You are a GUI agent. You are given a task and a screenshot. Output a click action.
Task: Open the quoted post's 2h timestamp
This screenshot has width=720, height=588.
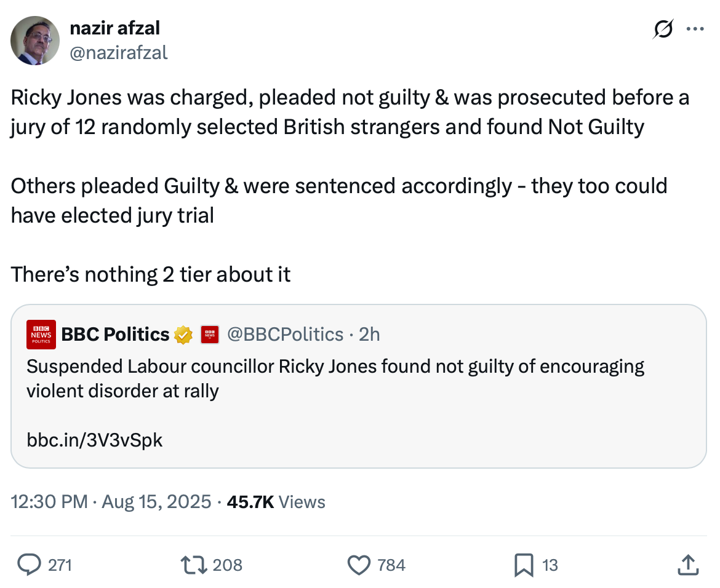click(369, 334)
